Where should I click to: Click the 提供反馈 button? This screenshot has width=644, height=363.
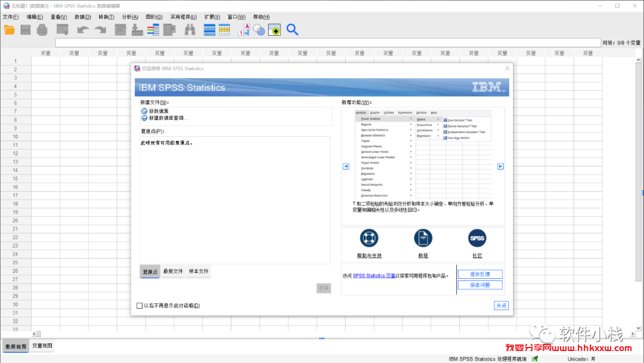click(479, 274)
